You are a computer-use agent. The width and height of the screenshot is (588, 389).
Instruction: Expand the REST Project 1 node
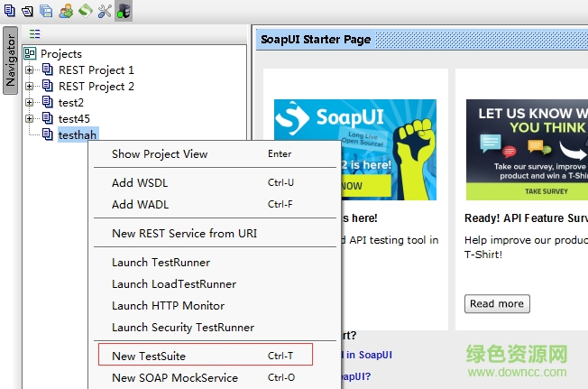30,70
